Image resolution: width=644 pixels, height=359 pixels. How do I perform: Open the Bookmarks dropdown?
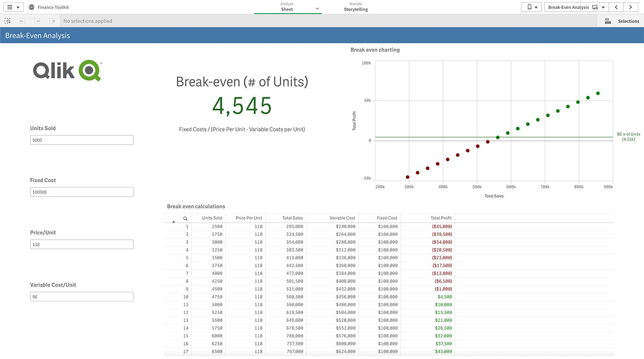(x=531, y=7)
